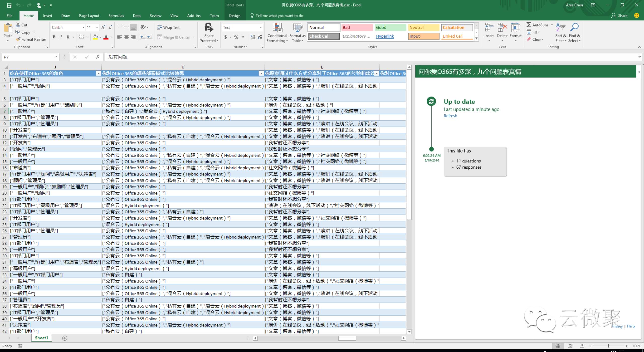Switch to Page Layout view in the status bar
644x352 pixels.
570,346
